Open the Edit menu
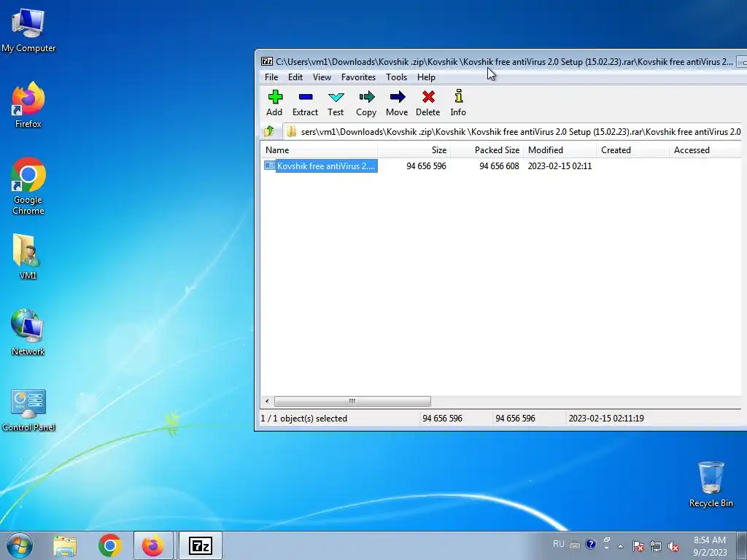The image size is (747, 560). click(x=295, y=77)
